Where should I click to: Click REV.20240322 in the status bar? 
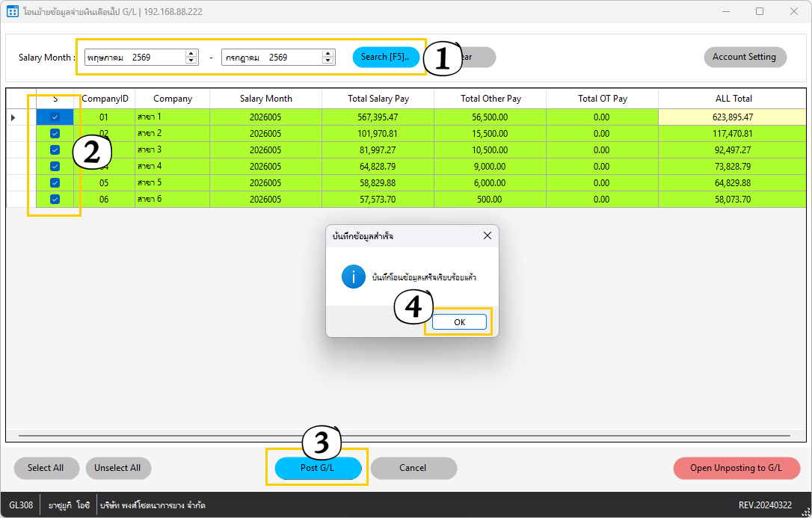(765, 505)
